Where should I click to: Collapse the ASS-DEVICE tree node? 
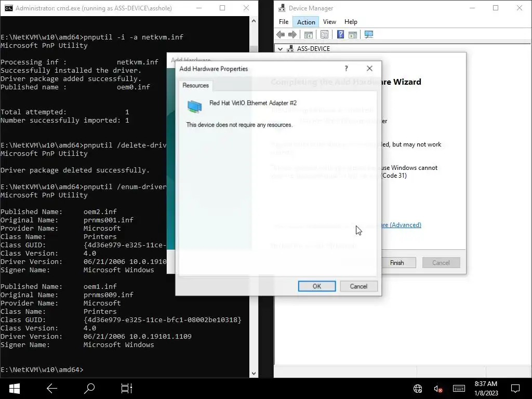(280, 49)
